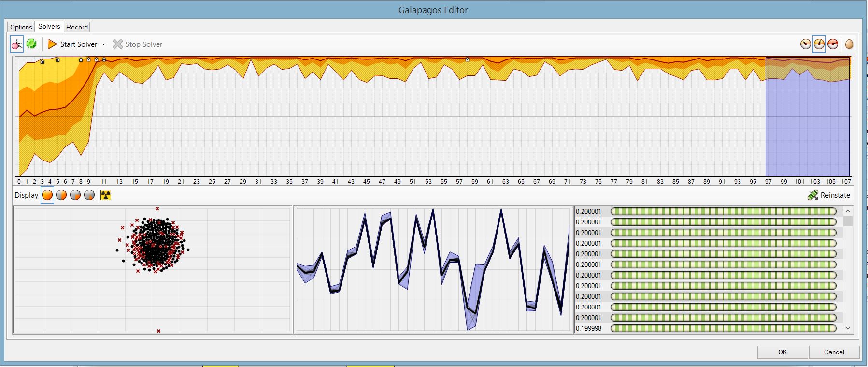Set slow redraw speed with white gauge

(x=805, y=44)
